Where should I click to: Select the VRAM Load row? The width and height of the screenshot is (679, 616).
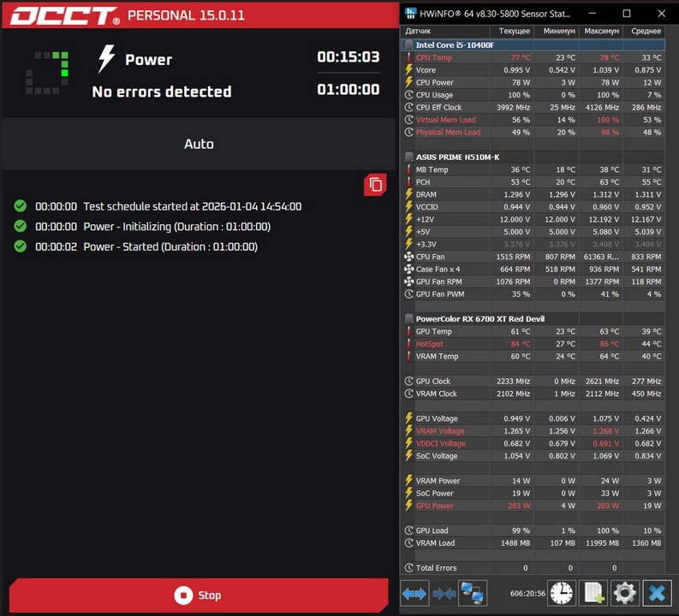tap(533, 543)
